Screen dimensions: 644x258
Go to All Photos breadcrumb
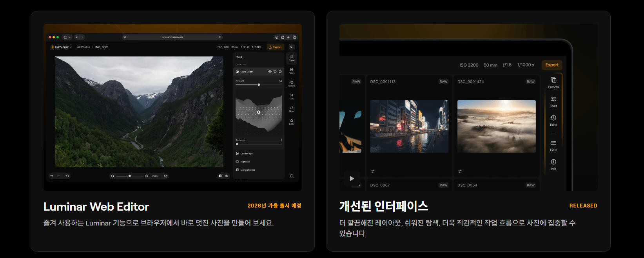coord(83,47)
